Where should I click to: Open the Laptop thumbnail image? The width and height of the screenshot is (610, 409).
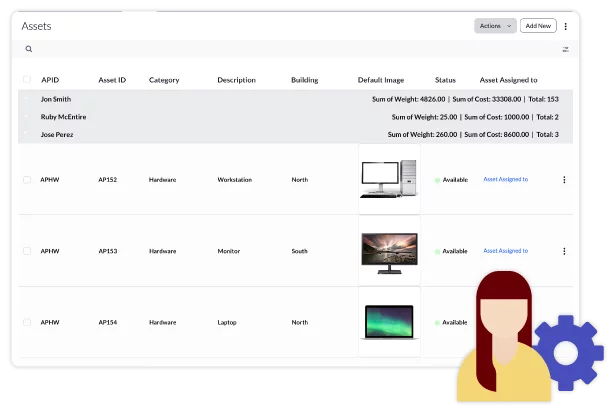click(x=389, y=322)
